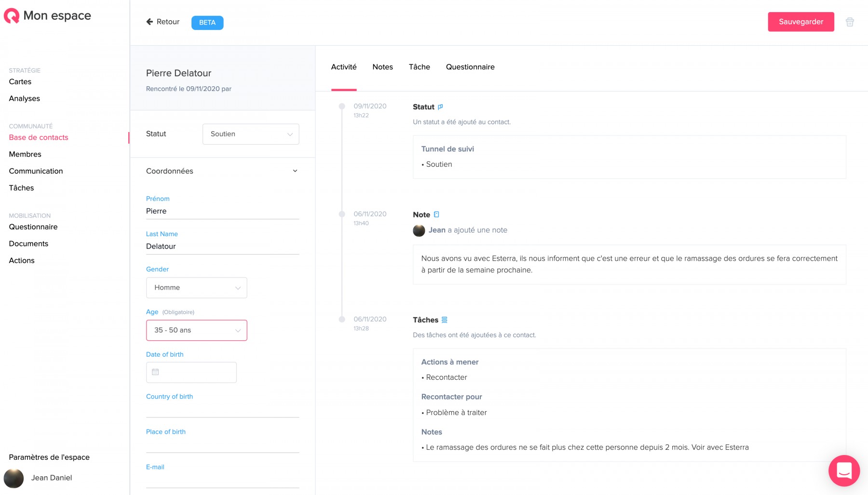Switch to the Notes tab
The height and width of the screenshot is (495, 868).
point(382,67)
